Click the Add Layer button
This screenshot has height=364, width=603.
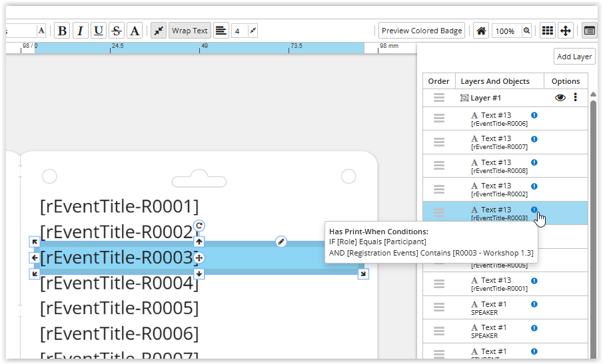(x=574, y=57)
